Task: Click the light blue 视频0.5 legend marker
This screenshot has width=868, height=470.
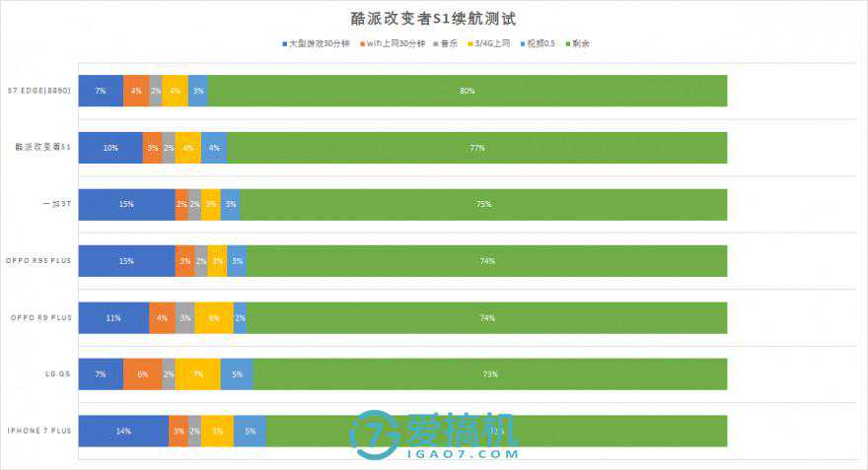Action: click(x=522, y=44)
